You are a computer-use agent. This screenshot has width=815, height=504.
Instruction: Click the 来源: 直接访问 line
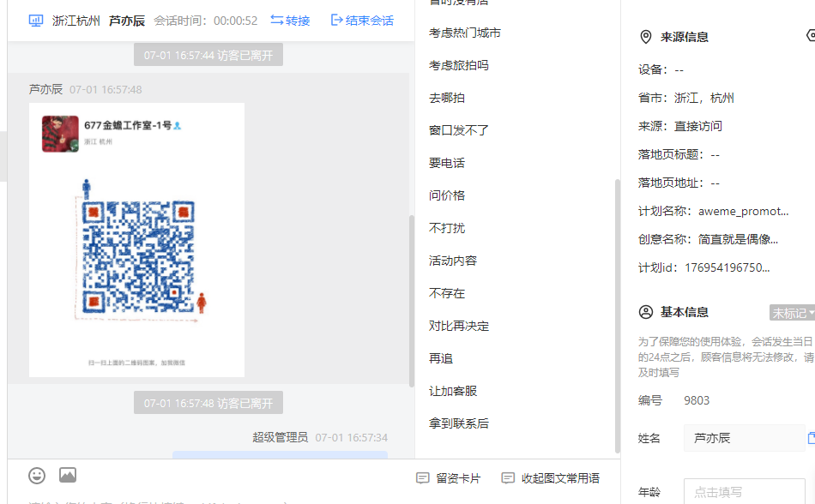coord(680,126)
